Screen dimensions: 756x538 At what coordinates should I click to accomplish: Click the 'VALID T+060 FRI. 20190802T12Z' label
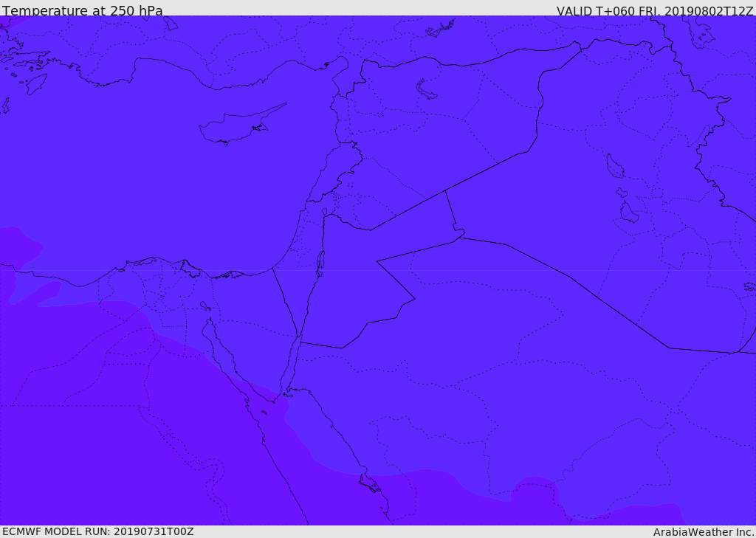pos(654,10)
